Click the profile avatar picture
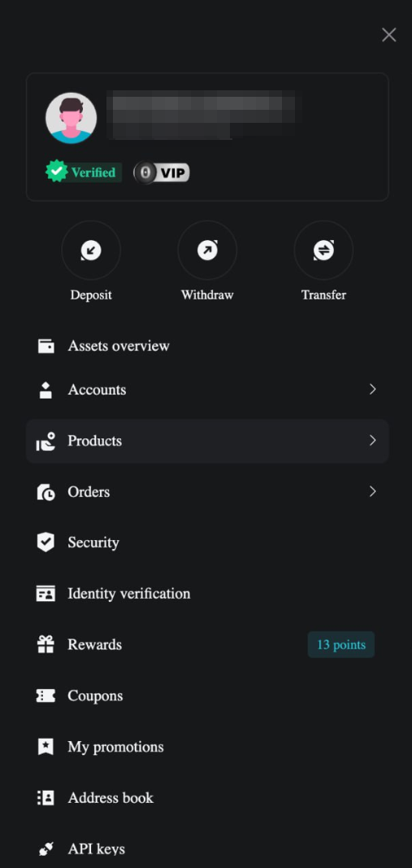 71,118
